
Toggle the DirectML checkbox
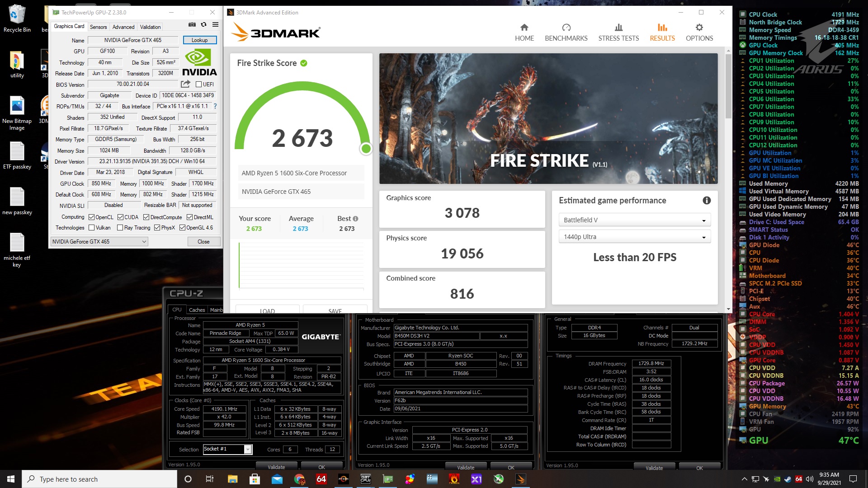coord(189,217)
